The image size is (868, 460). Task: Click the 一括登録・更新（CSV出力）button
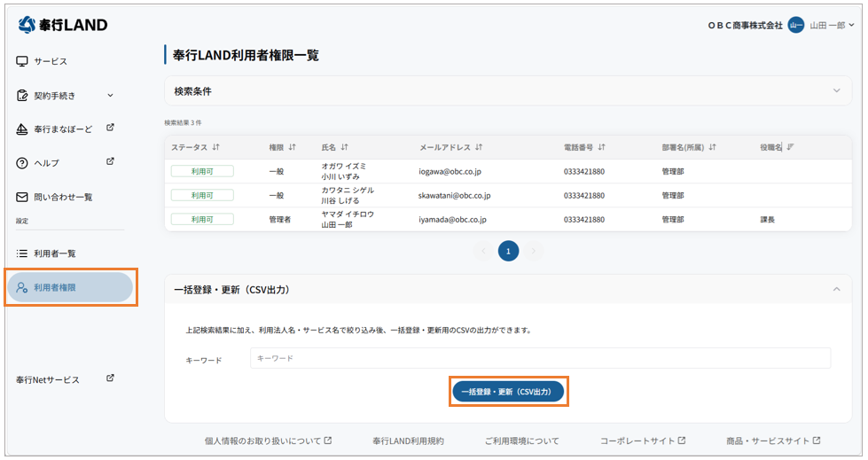click(x=508, y=392)
